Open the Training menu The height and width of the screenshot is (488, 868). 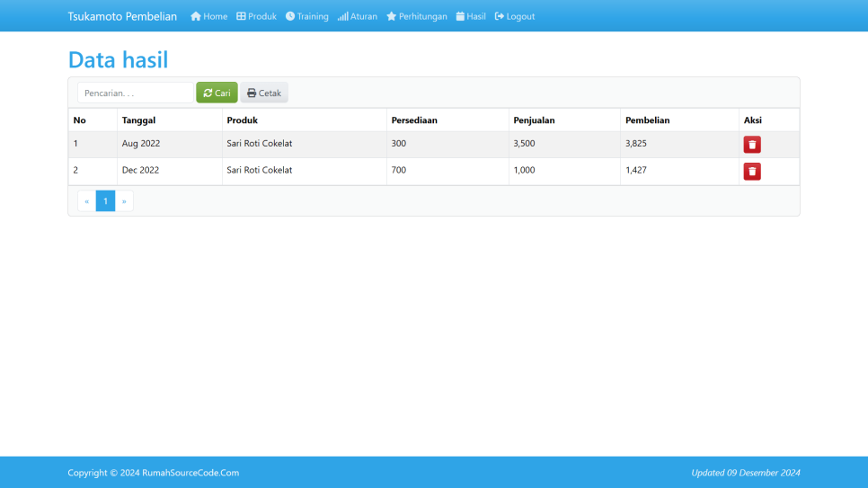[306, 16]
